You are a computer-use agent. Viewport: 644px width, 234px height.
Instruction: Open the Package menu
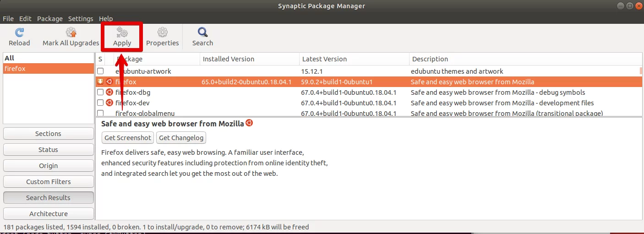click(x=50, y=19)
